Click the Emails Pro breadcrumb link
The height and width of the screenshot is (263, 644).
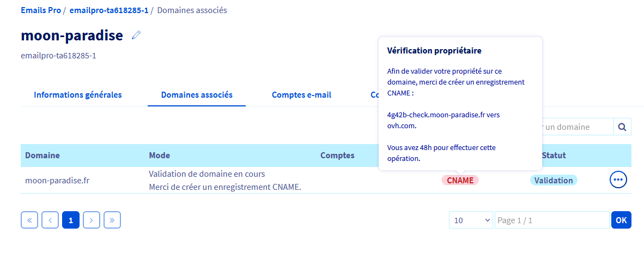(41, 10)
